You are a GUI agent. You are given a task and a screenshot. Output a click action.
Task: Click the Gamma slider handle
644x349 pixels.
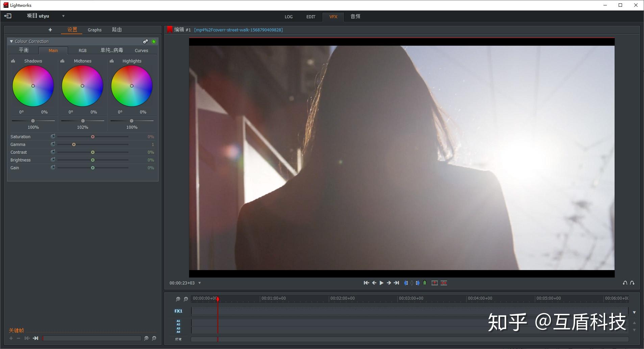tap(74, 145)
